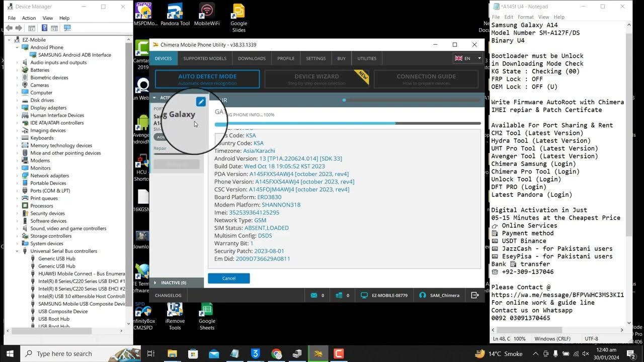Open the Windows Start menu

[10, 353]
